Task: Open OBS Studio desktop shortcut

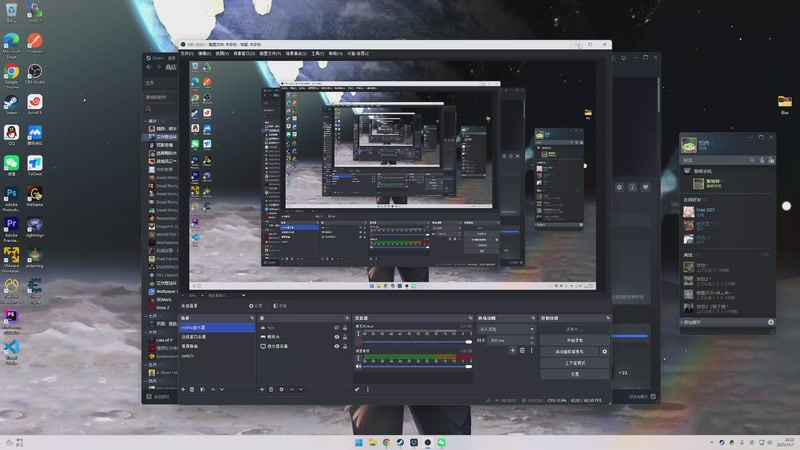Action: pos(35,74)
